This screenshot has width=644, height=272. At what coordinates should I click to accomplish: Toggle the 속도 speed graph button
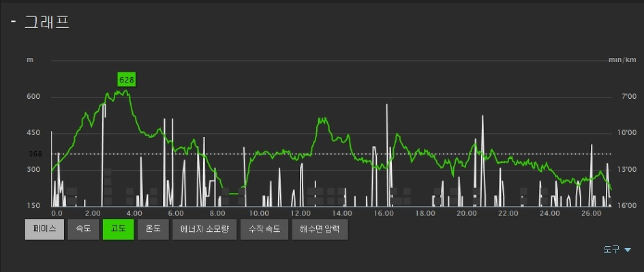[83, 229]
